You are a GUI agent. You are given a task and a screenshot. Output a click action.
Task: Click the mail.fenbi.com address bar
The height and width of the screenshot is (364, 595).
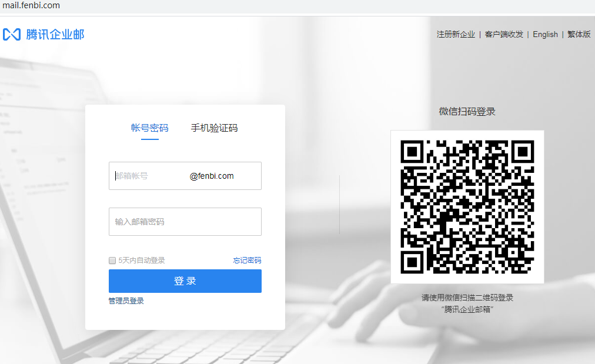click(x=32, y=5)
